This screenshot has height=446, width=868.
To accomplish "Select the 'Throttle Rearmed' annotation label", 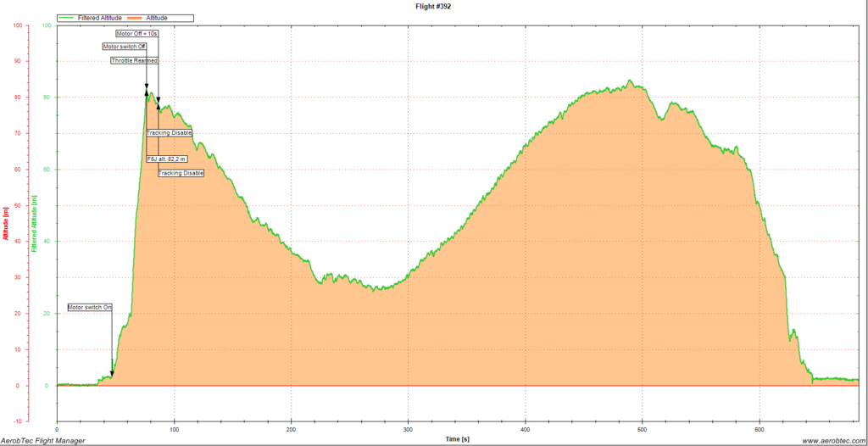I will click(135, 61).
